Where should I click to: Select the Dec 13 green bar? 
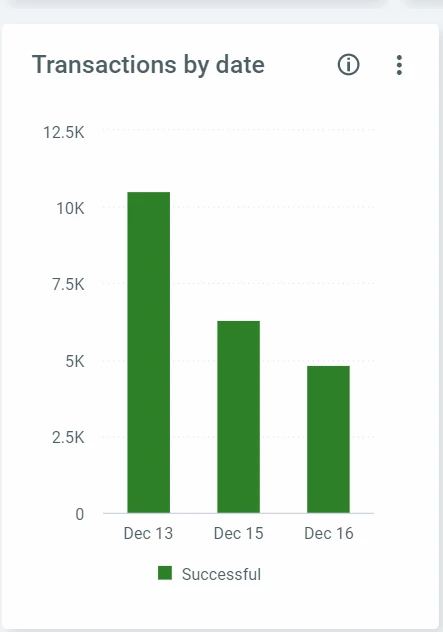[149, 352]
